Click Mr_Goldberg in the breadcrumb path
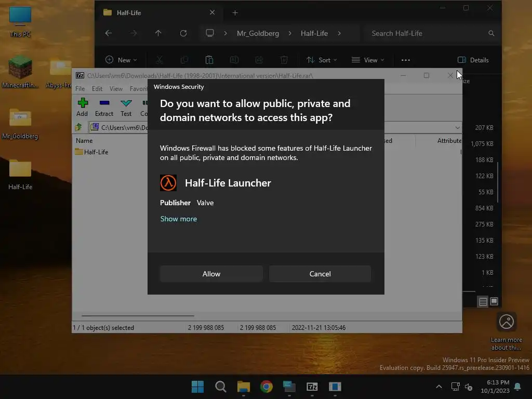 coord(258,33)
